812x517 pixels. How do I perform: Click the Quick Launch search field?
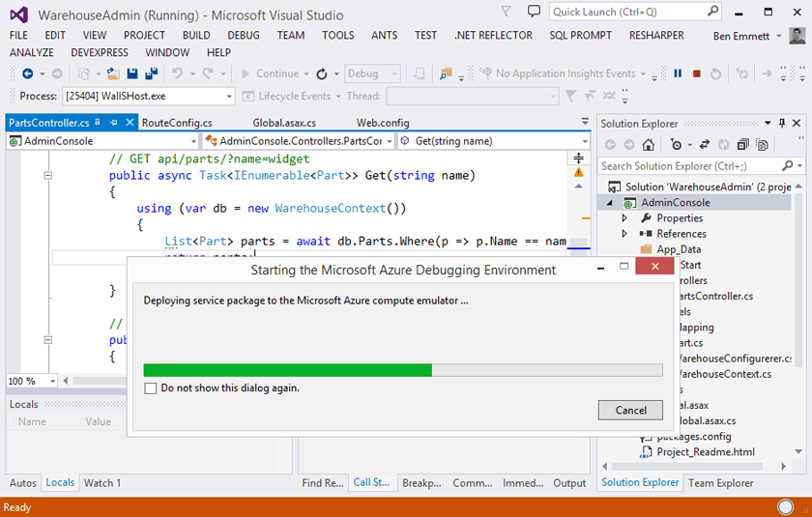(629, 12)
